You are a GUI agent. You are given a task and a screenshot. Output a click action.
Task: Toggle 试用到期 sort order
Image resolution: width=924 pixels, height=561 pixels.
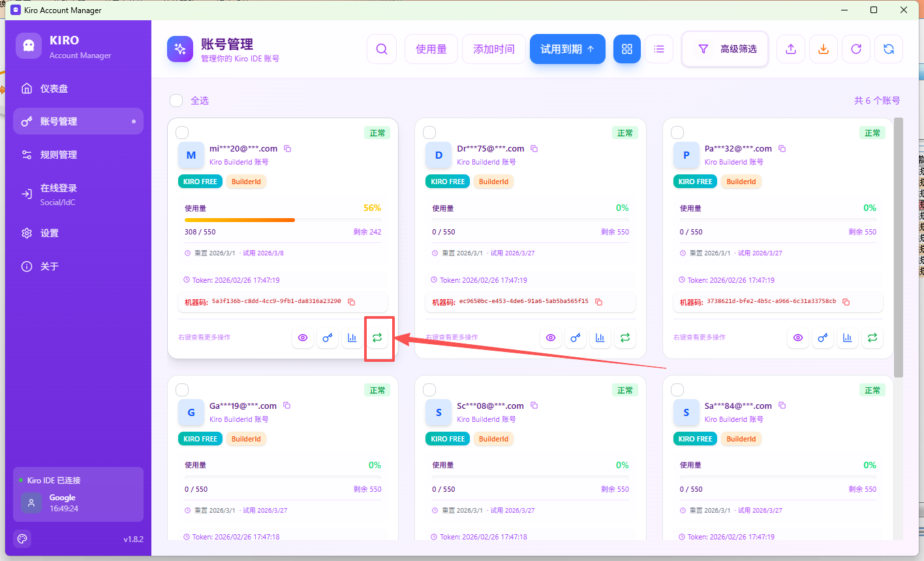[567, 49]
